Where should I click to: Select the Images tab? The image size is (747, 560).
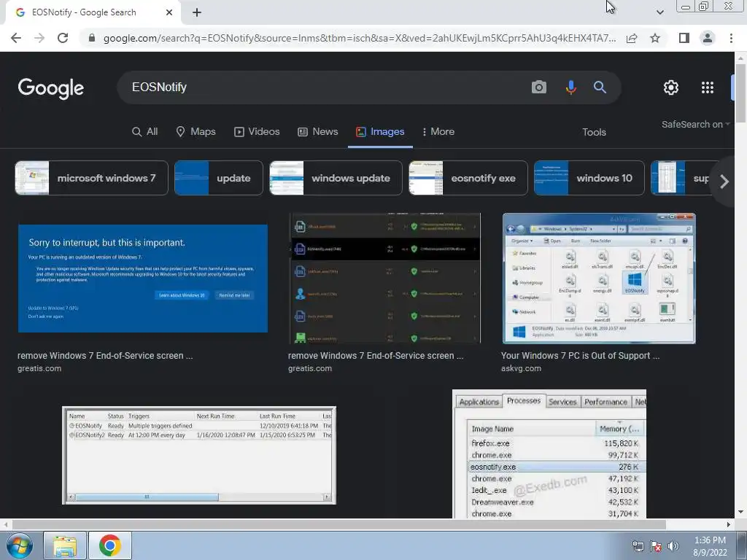click(x=380, y=132)
